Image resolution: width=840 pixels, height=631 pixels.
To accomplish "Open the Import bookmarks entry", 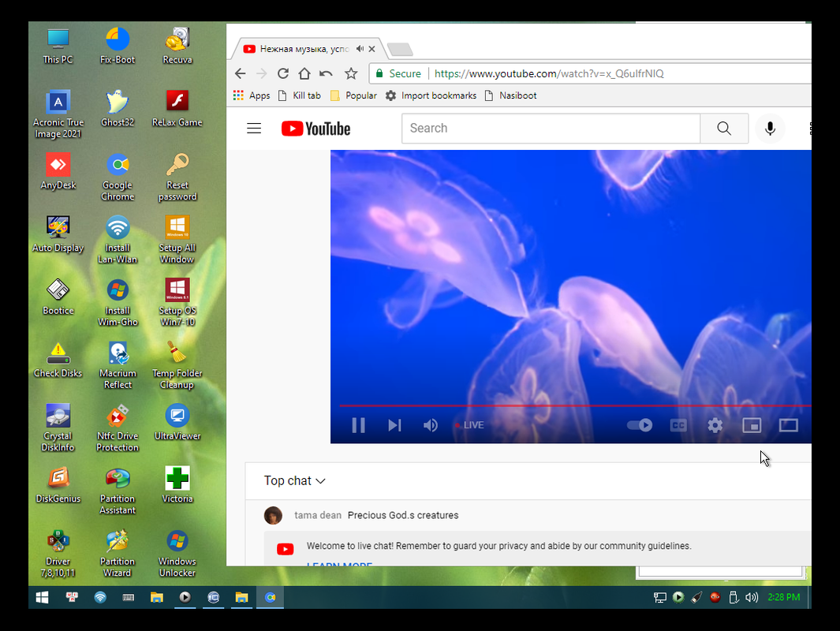I will point(431,95).
